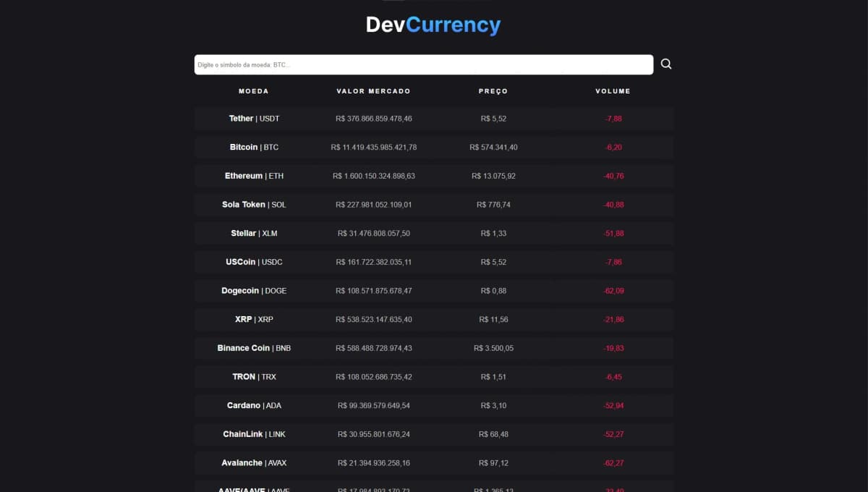Viewport: 868px width, 492px height.
Task: Click Tether market value R$ 376.866.859.478,46
Action: [x=374, y=119]
